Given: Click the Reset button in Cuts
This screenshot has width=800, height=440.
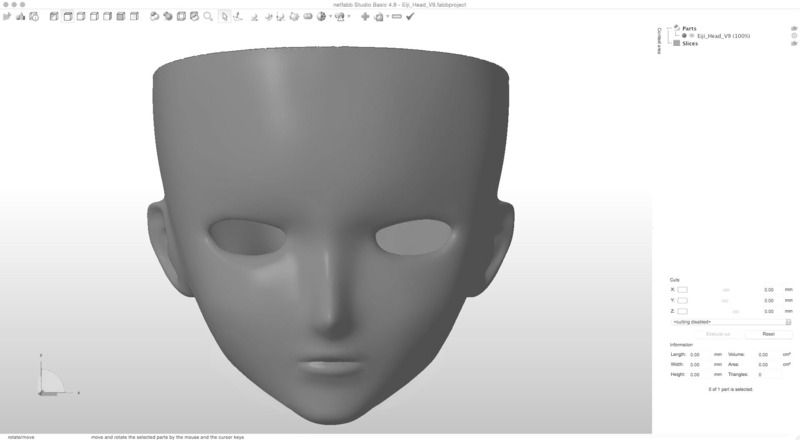Looking at the screenshot, I should tap(768, 334).
